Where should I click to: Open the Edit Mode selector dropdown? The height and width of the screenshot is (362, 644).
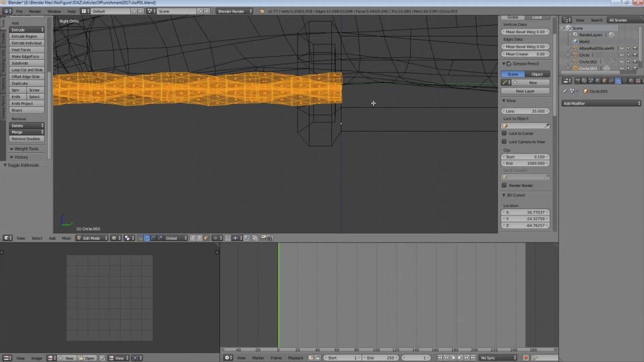[x=91, y=238]
